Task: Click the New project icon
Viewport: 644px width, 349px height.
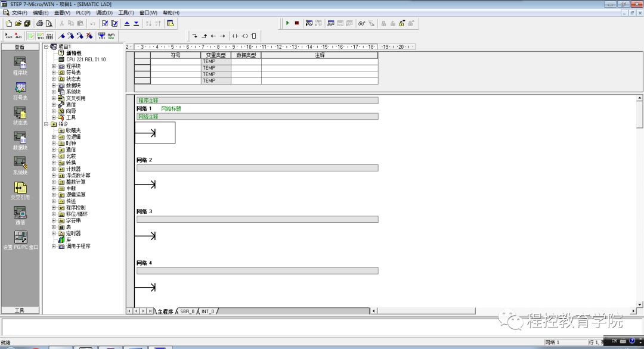Action: pos(8,23)
